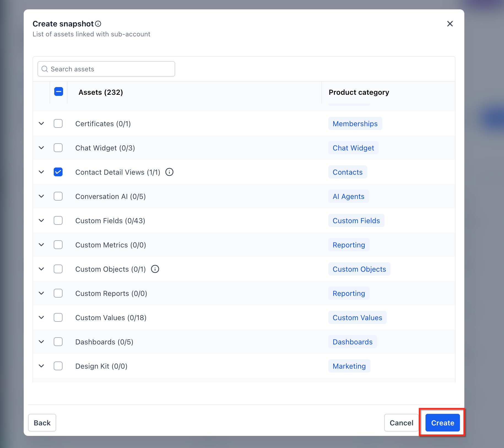Enable the Conversation AI checkbox
This screenshot has height=448, width=504.
58,196
